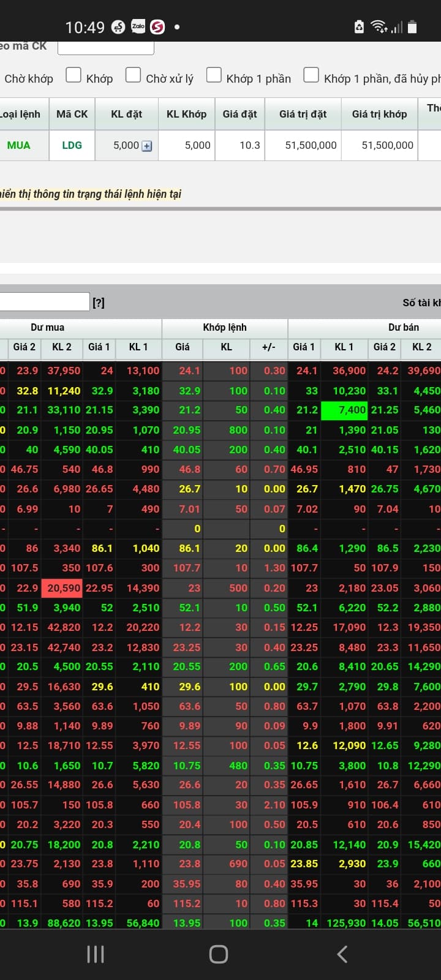Tap the Wi-Fi status icon

coord(379,26)
